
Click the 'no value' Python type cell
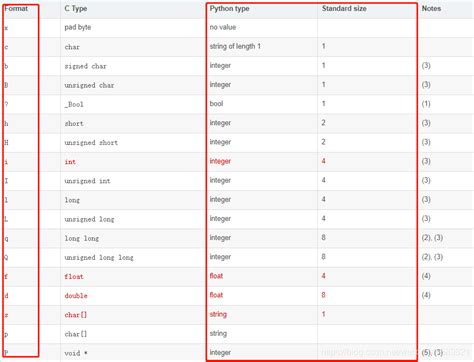(223, 27)
